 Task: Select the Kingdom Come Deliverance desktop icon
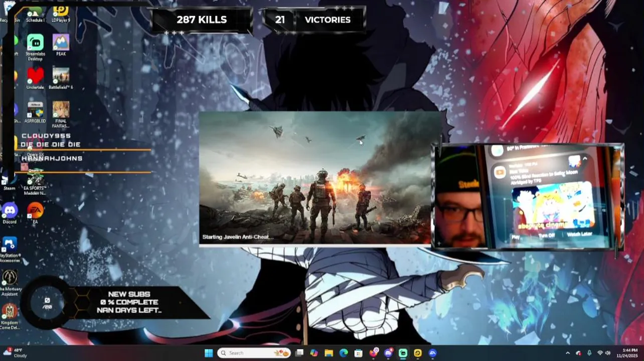pos(10,316)
